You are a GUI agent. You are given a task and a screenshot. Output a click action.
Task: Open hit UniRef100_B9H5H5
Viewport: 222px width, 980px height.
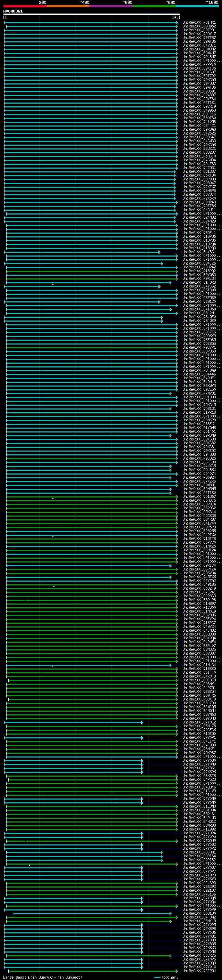pos(199,489)
